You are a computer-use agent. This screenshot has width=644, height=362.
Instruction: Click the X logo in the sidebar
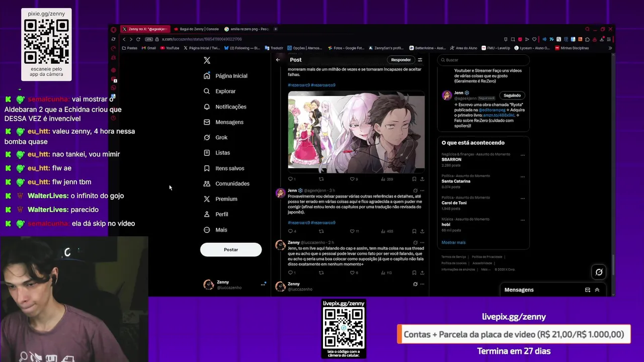[x=207, y=60]
